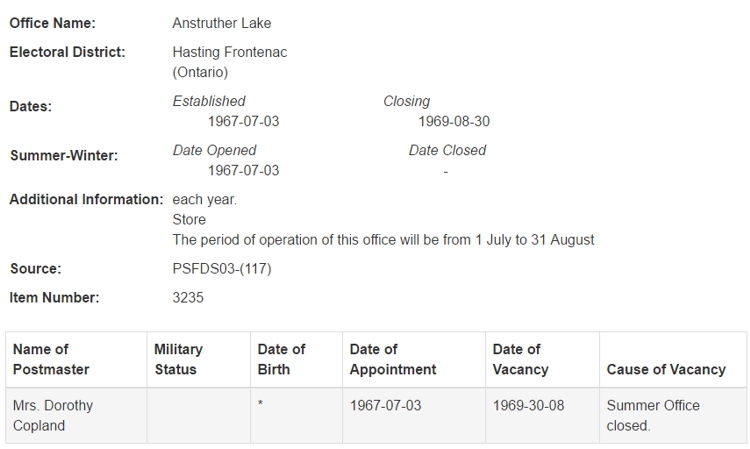Click item number 3235
Screen dimensions: 750x449
(188, 297)
